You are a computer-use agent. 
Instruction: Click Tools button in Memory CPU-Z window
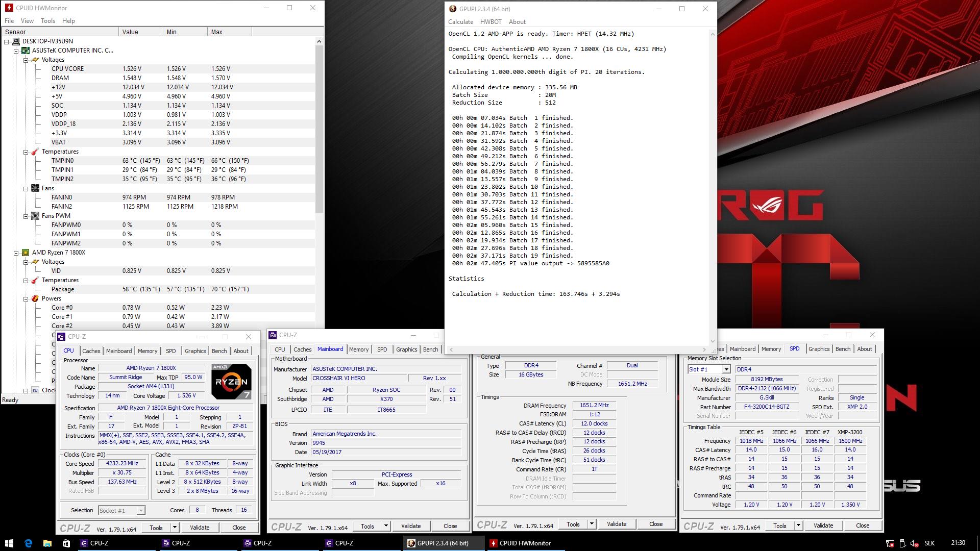[x=573, y=524]
